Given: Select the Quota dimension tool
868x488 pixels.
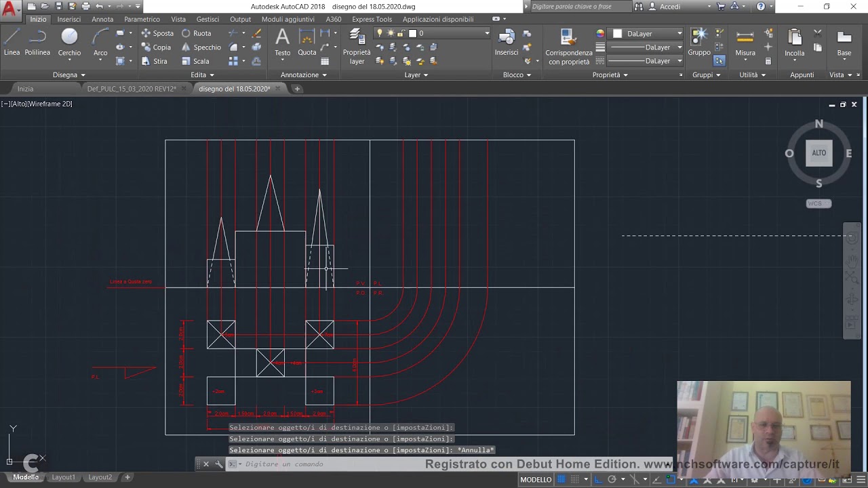Looking at the screenshot, I should (307, 43).
